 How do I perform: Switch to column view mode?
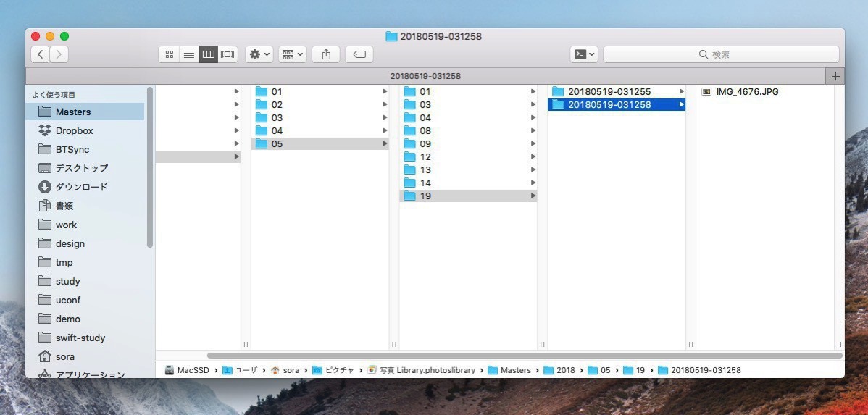(208, 54)
